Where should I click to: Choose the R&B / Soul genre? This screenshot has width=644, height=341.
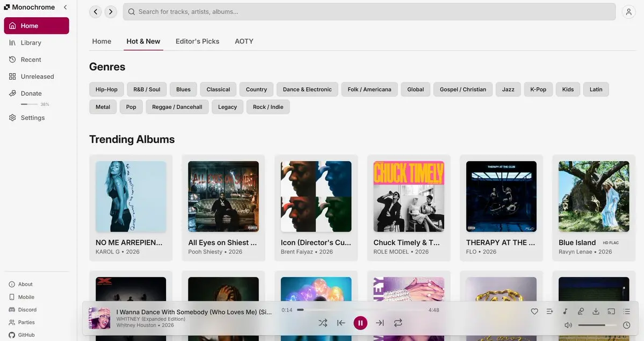point(147,89)
